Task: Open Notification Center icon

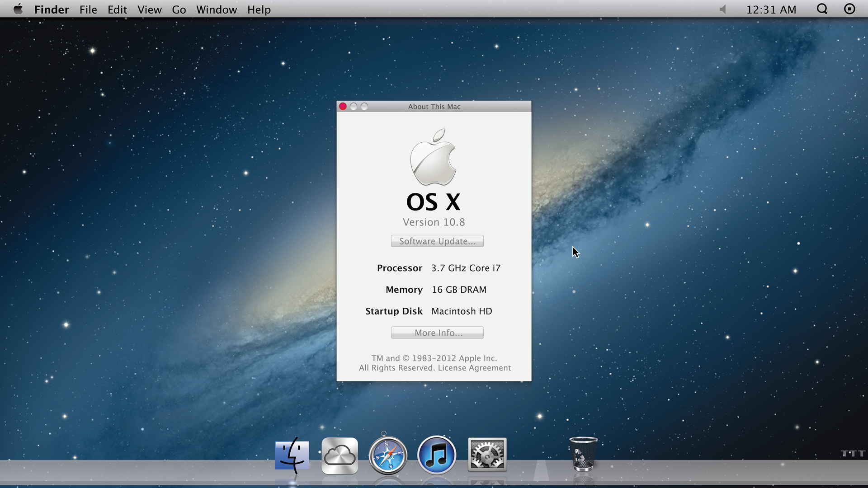Action: pyautogui.click(x=849, y=9)
